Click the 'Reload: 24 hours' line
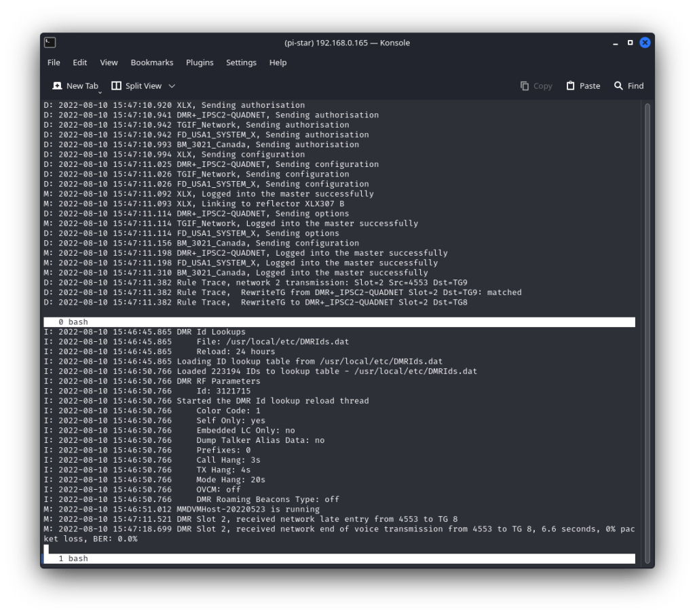Screen dimensions: 695x616 point(159,351)
